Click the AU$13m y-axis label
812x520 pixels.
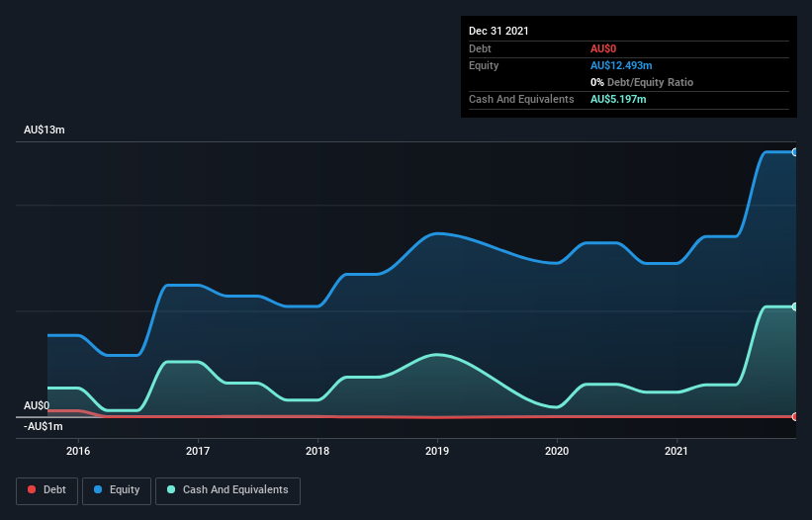tap(45, 130)
